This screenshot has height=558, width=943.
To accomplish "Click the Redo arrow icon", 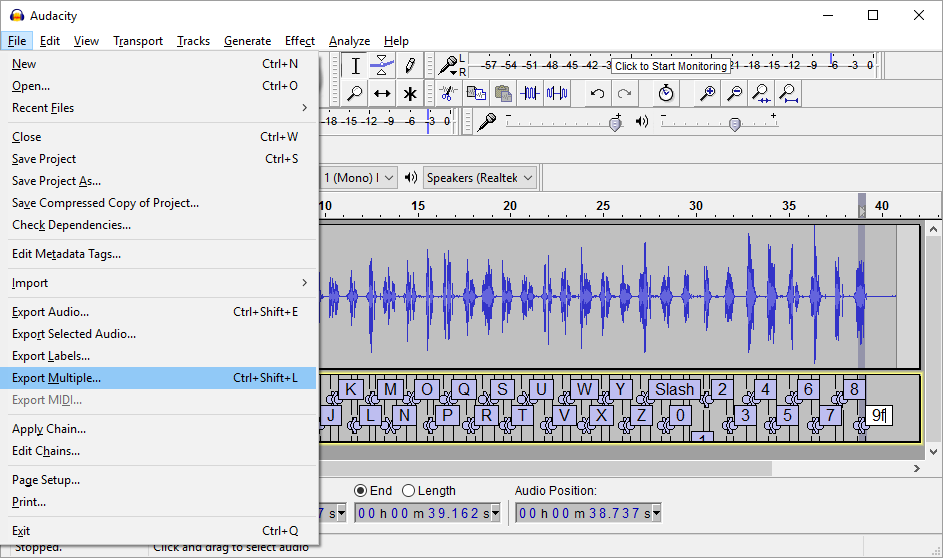I will tap(624, 93).
